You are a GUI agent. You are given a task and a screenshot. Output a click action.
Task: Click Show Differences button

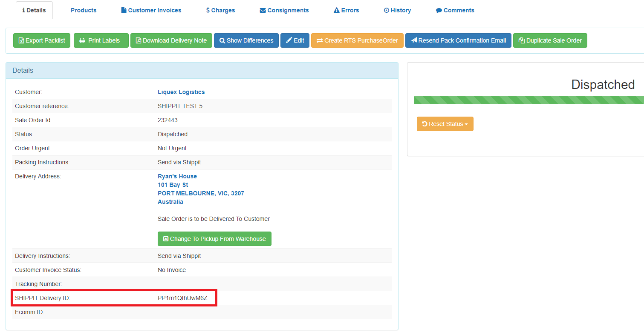[x=246, y=40]
